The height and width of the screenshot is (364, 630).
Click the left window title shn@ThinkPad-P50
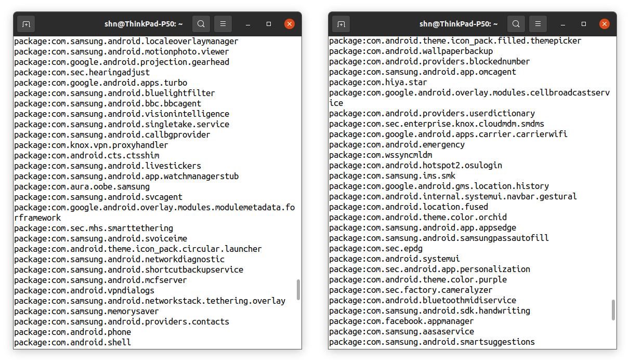[x=144, y=24]
